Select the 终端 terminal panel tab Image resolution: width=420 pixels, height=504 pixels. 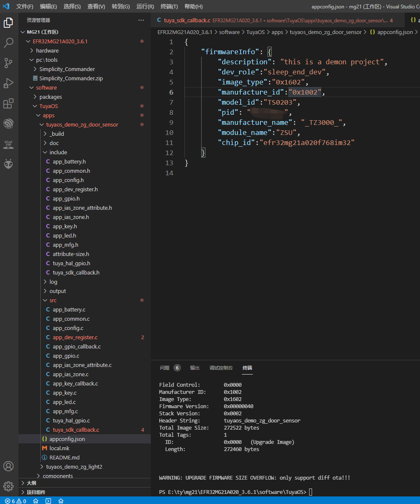[247, 368]
